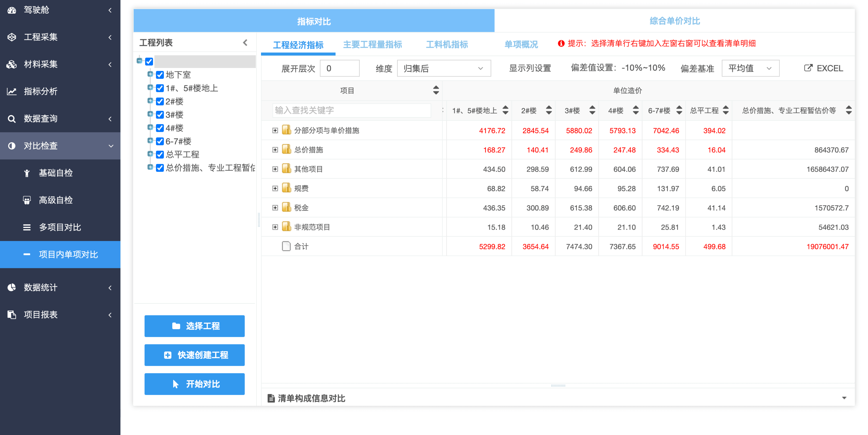Viewport: 868px width, 435px height.
Task: Expand the 其他项目 row
Action: [275, 169]
